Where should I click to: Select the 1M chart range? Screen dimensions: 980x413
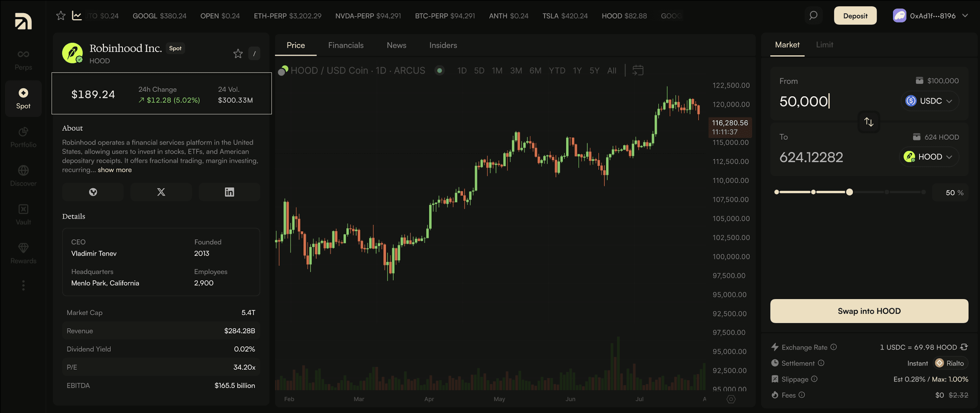pyautogui.click(x=497, y=70)
